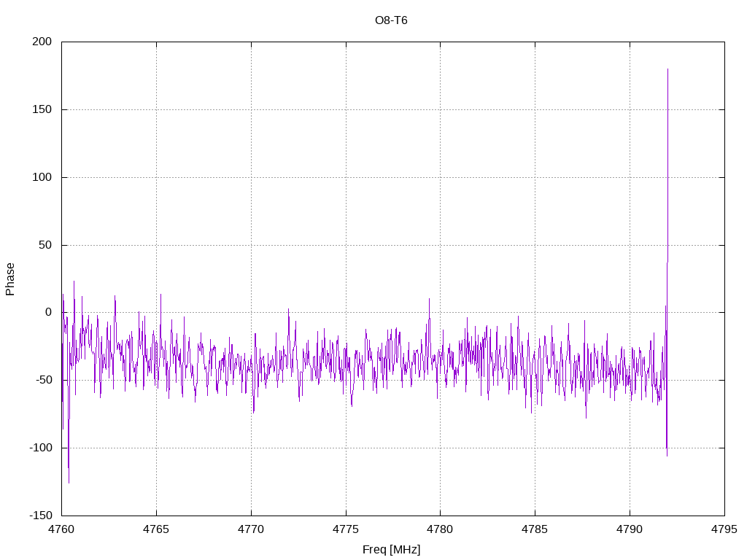Click the Phase y-axis label
Viewport: 747px width, 560px height.
coord(10,279)
